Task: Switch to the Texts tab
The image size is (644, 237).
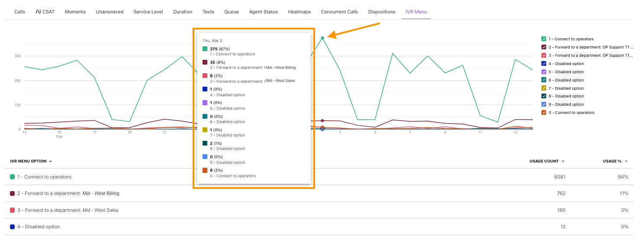Action: tap(208, 12)
